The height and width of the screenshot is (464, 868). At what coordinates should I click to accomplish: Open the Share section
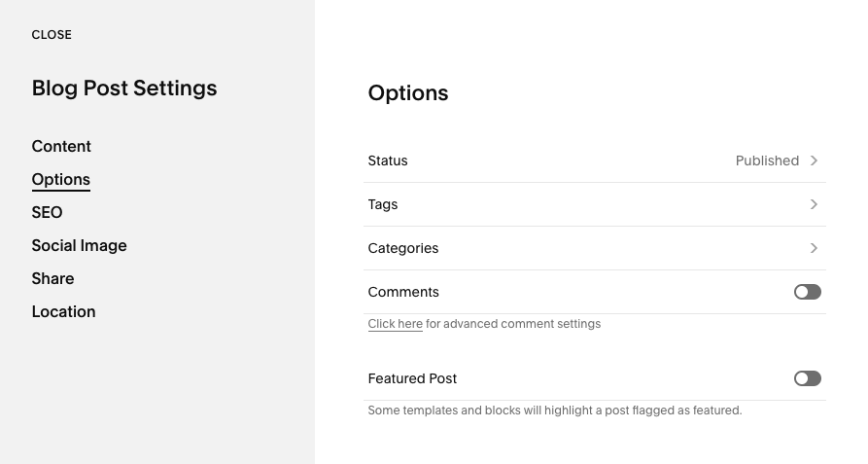click(52, 279)
